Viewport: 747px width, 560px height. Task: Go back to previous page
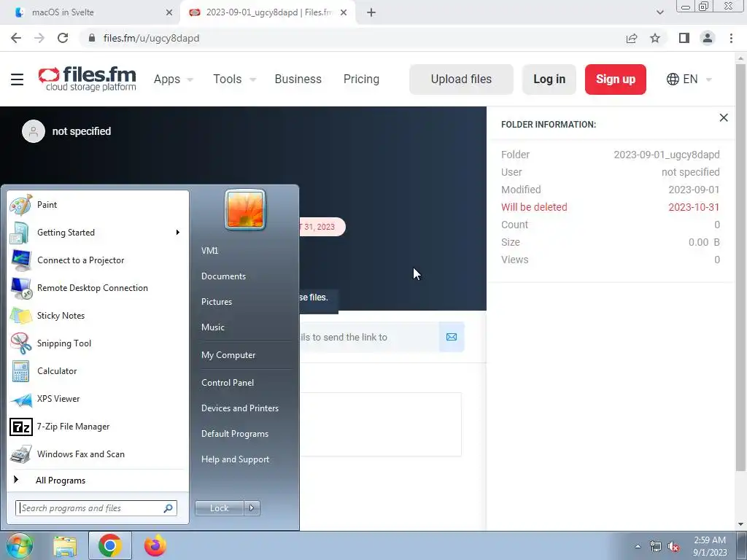pos(16,38)
